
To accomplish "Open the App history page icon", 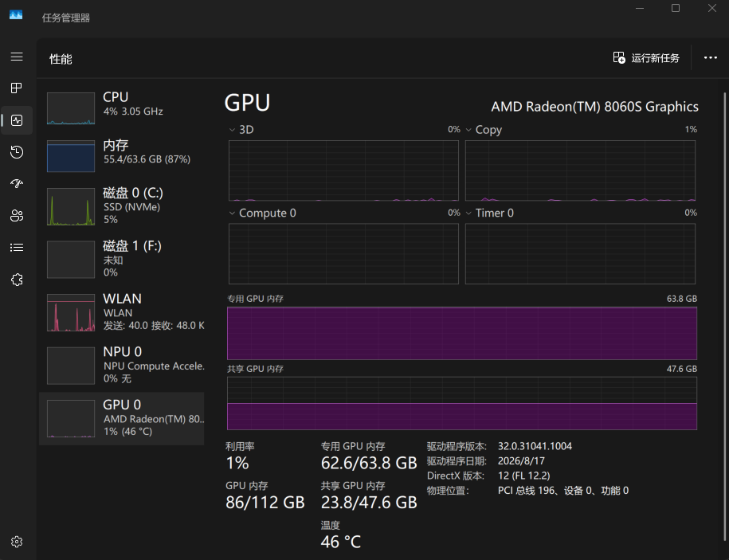I will pos(17,152).
